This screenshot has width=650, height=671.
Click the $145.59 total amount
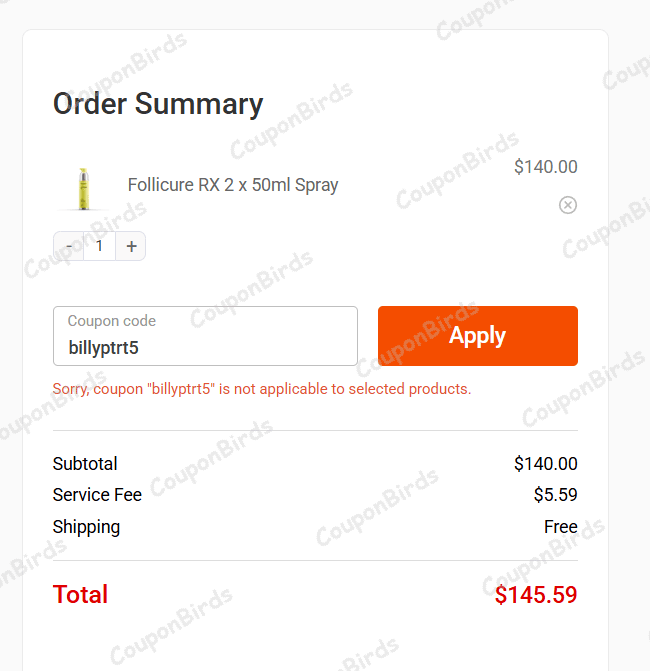[536, 595]
